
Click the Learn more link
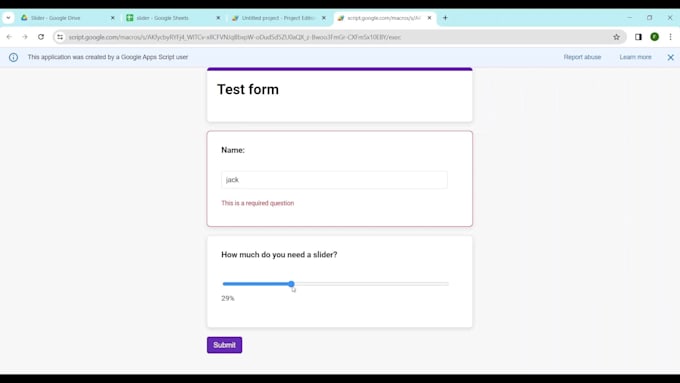click(x=635, y=57)
